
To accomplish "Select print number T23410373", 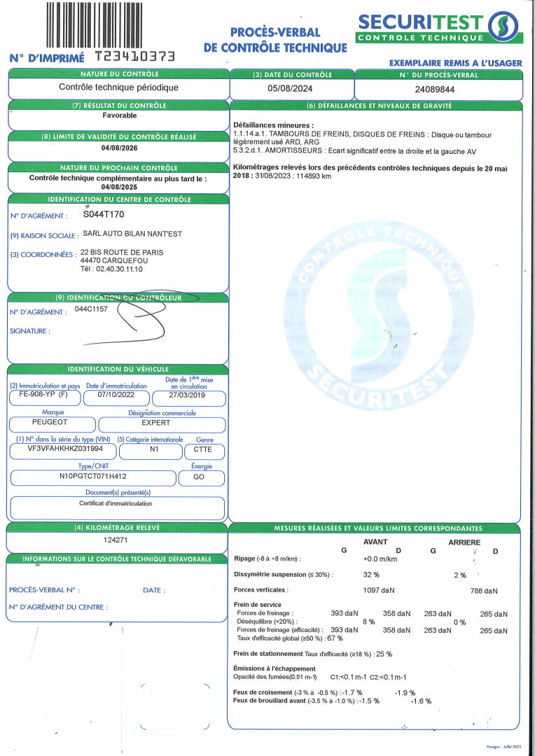I will (x=135, y=57).
